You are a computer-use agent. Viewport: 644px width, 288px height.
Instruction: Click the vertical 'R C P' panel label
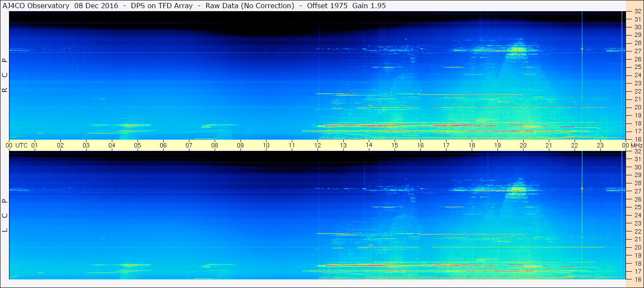tap(5, 75)
